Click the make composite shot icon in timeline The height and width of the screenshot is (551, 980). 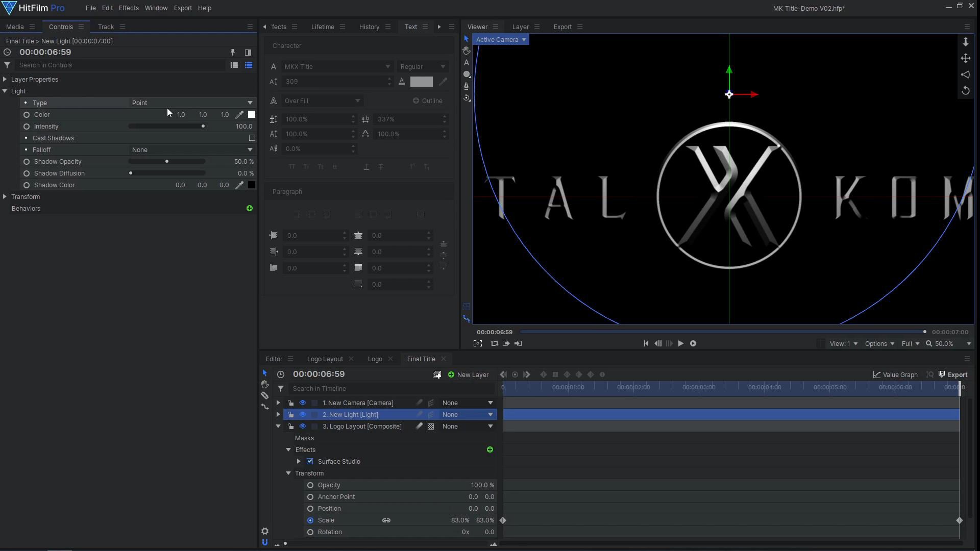[437, 374]
